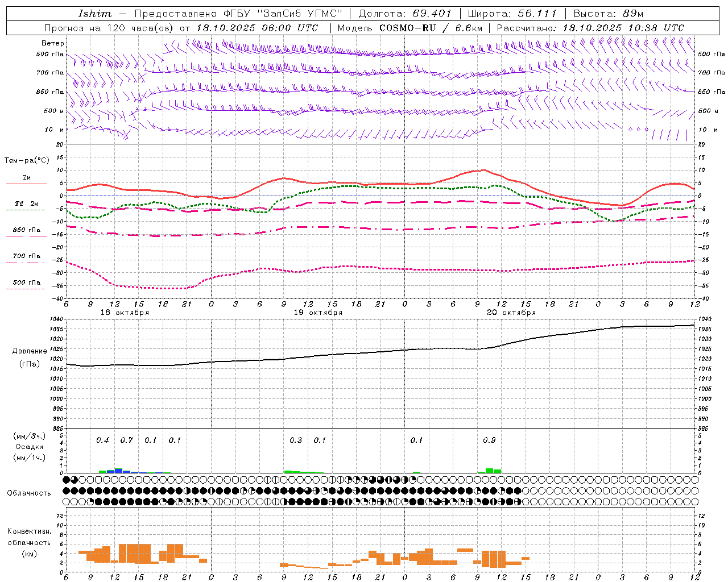Screen dimensions: 728x582
Task: Click the Осадки precipitation label
Action: 30,447
